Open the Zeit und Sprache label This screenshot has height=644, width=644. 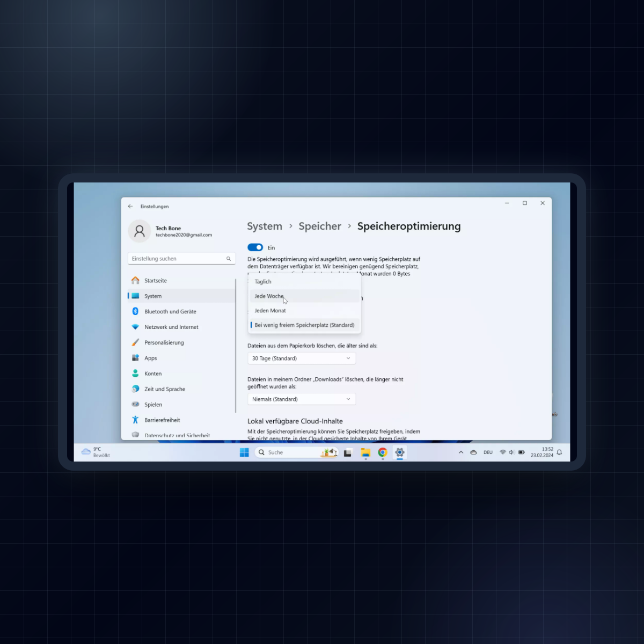click(x=165, y=390)
